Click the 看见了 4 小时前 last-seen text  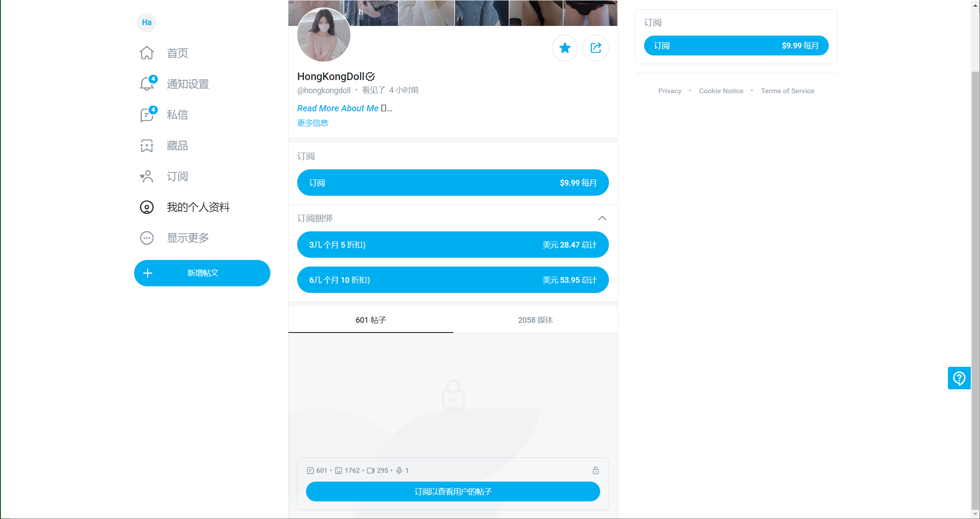(x=390, y=90)
